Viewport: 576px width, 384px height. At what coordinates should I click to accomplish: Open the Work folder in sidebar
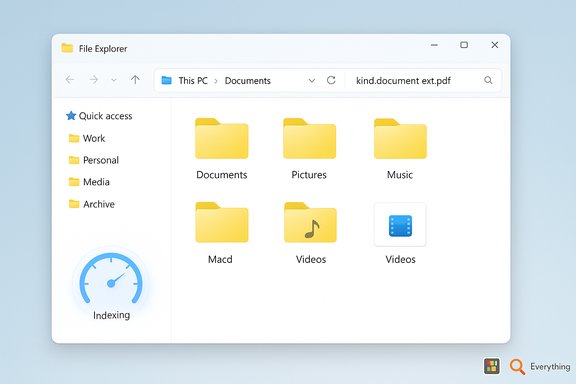pyautogui.click(x=87, y=138)
